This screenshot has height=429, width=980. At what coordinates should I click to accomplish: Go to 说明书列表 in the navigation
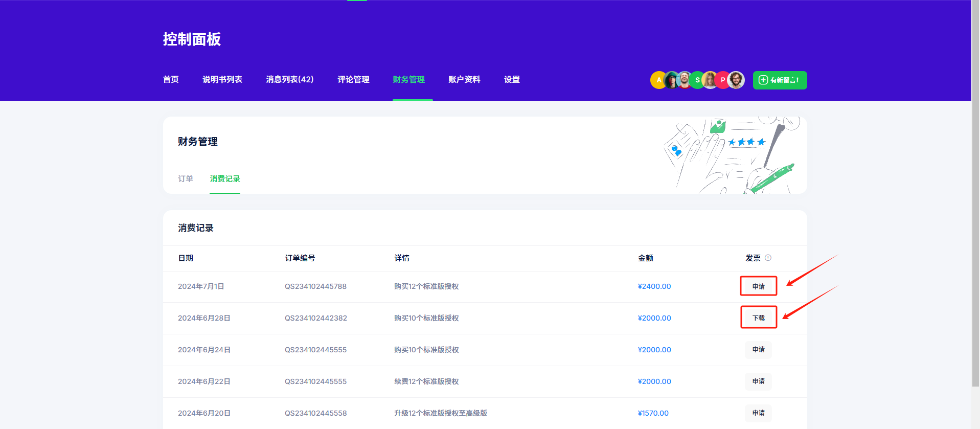click(x=222, y=79)
